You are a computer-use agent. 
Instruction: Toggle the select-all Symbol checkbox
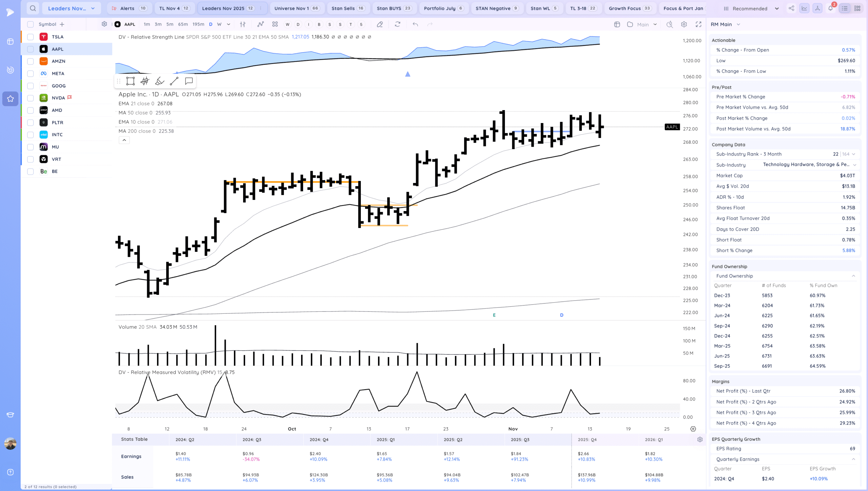point(31,24)
